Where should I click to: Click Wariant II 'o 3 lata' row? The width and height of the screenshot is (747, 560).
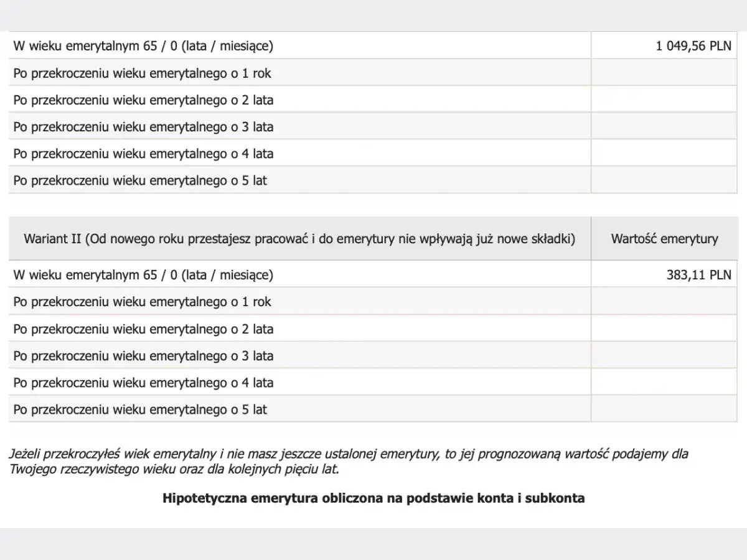374,355
